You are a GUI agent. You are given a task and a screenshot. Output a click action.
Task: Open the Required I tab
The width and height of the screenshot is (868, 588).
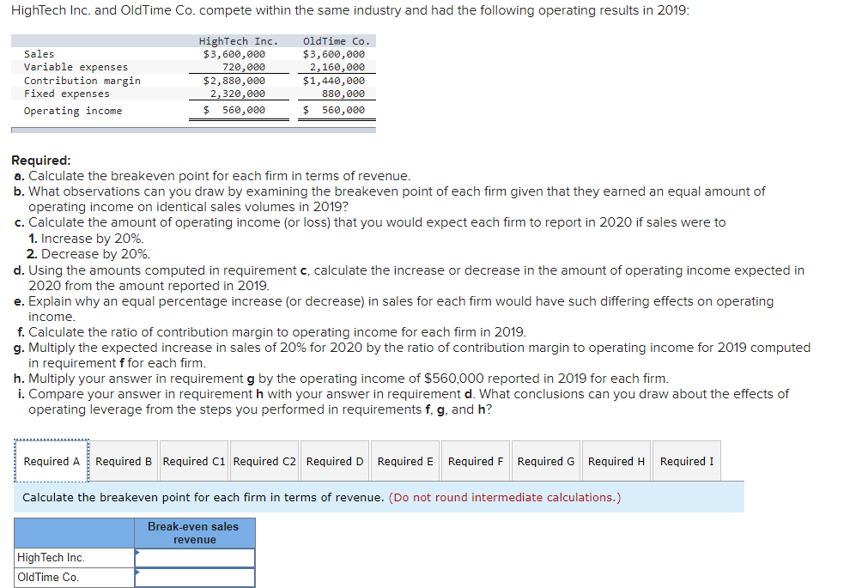(687, 461)
